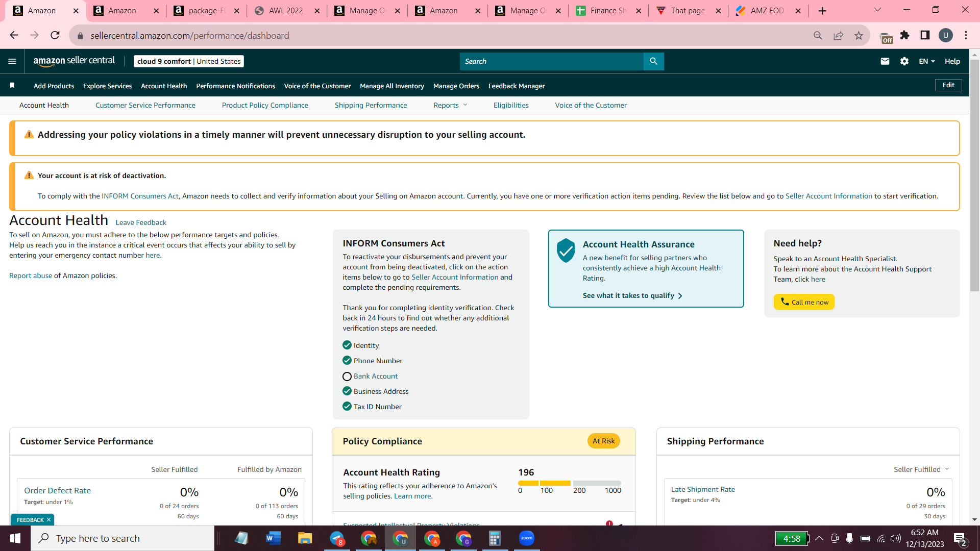Switch to the Finance Sheet browser tab
The image size is (980, 551).
coord(608,11)
